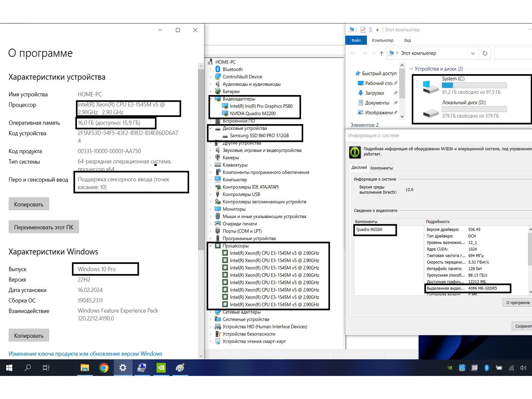
Task: Expand the Системные устройства node
Action: point(210,319)
